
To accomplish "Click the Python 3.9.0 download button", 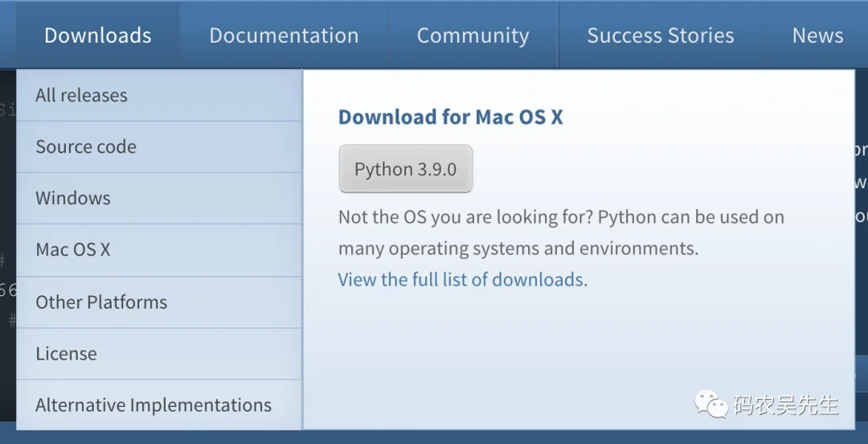I will tap(405, 169).
